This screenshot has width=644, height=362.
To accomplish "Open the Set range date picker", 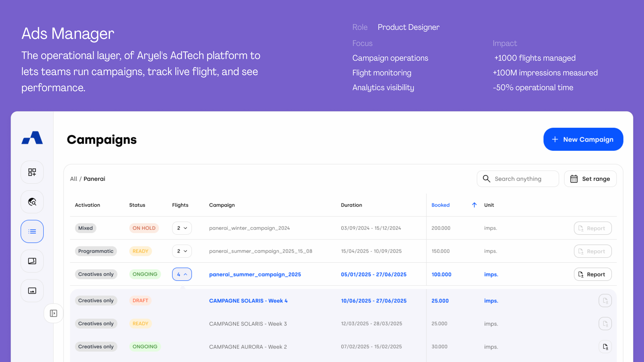I will 590,179.
